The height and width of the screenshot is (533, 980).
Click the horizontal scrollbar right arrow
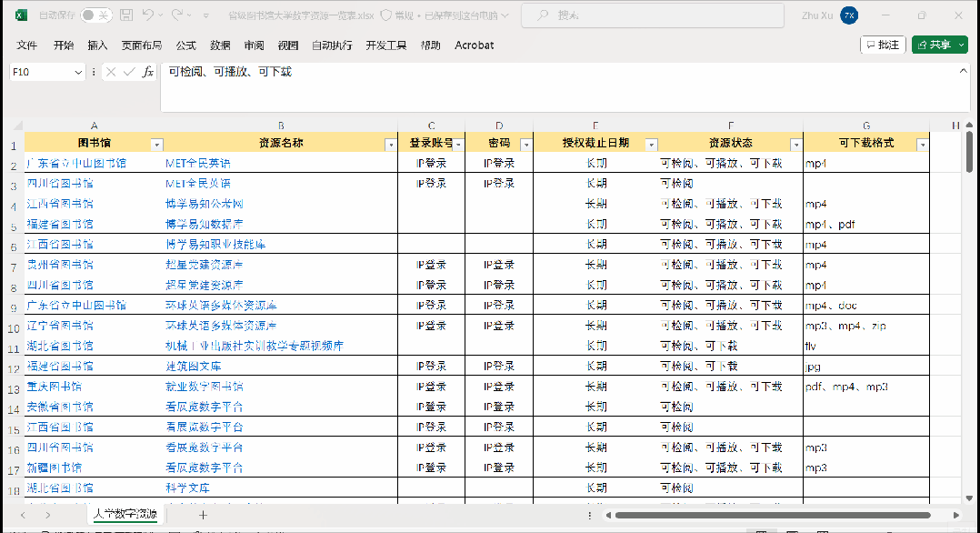point(956,515)
